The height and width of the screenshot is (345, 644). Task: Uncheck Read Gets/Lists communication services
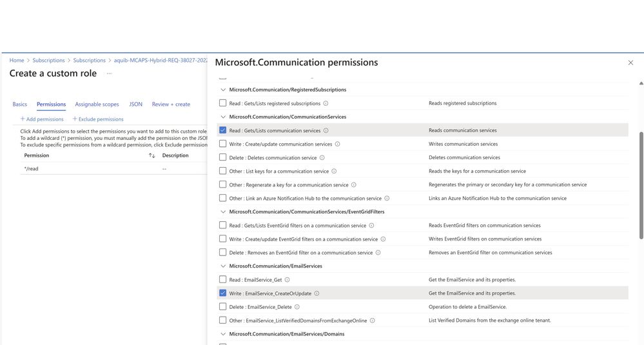222,130
